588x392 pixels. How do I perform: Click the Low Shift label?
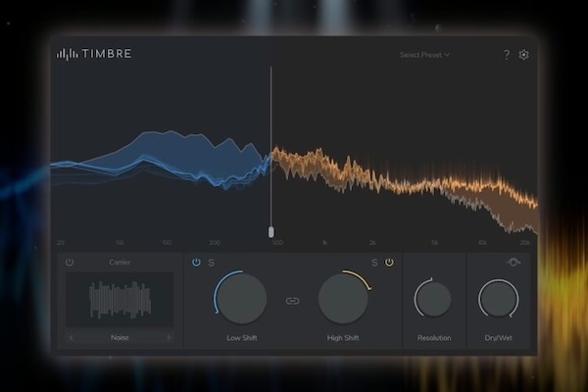242,337
